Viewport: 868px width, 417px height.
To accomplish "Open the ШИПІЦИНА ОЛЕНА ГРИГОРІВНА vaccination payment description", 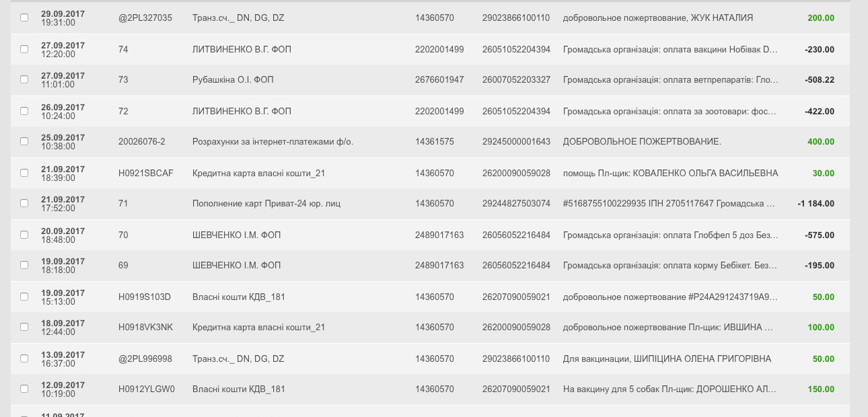I will coord(667,359).
